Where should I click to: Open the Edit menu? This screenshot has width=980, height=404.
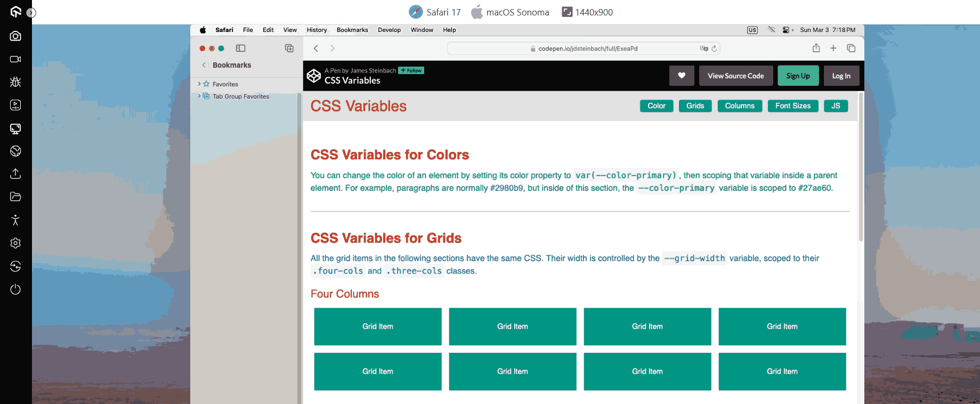[x=268, y=30]
